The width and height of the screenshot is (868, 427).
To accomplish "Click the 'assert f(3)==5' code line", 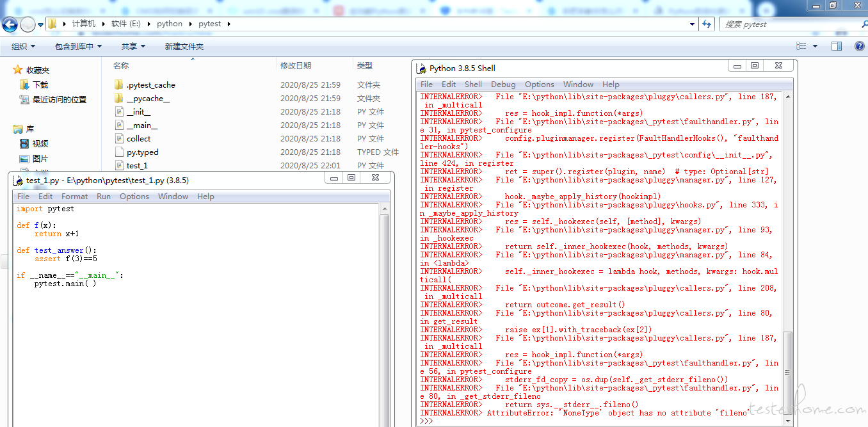I will pyautogui.click(x=66, y=259).
